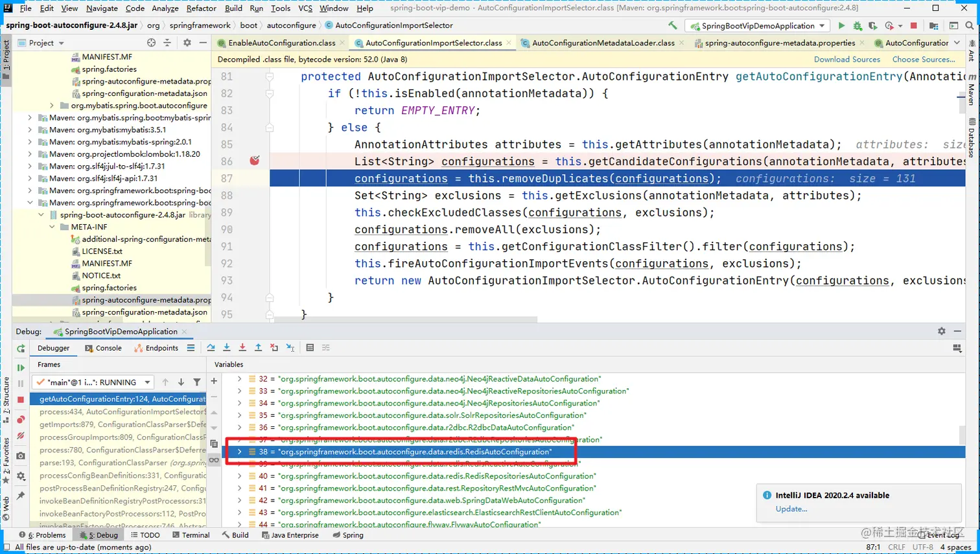980x554 pixels.
Task: Open debugger settings gear in left sidebar
Action: pos(21,476)
